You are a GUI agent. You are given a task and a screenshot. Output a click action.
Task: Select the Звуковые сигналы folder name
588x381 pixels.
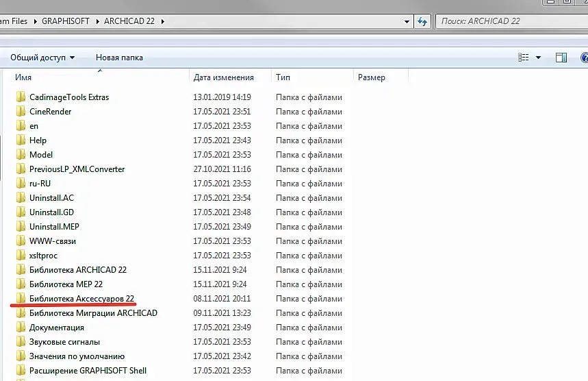point(64,342)
